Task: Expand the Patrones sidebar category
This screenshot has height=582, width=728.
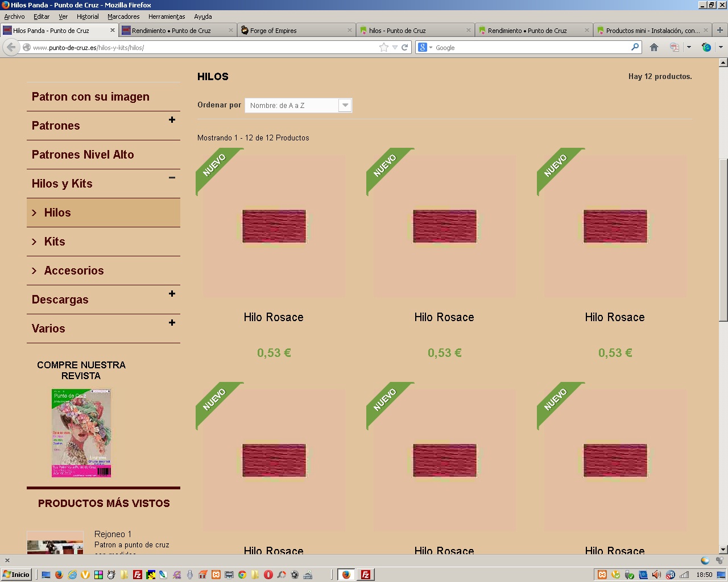Action: (x=172, y=120)
